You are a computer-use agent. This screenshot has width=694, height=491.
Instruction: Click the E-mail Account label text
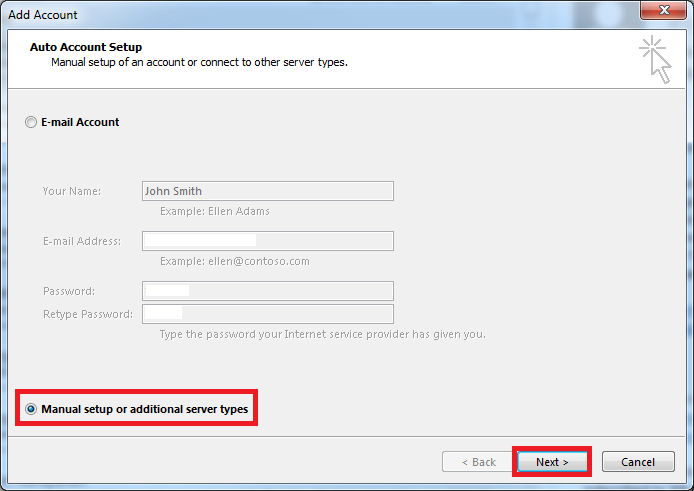point(80,122)
